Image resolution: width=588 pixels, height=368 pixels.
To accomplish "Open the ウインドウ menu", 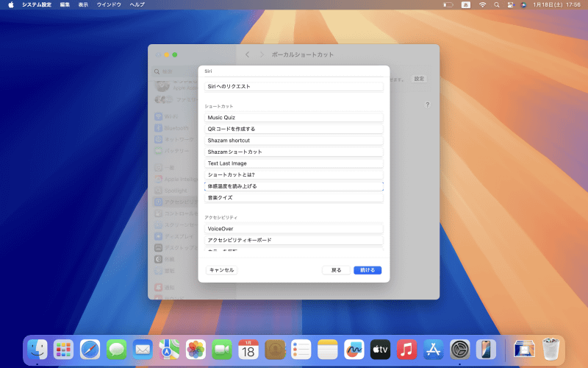I will (x=109, y=4).
